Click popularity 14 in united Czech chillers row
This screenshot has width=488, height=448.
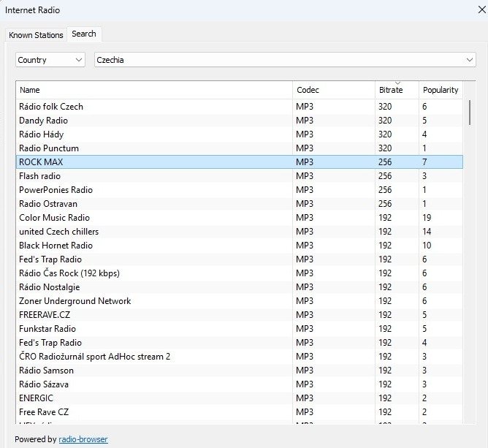click(x=427, y=232)
